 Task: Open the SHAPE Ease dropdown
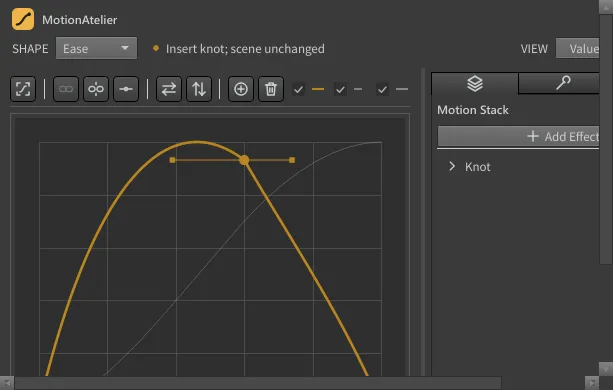pyautogui.click(x=96, y=48)
